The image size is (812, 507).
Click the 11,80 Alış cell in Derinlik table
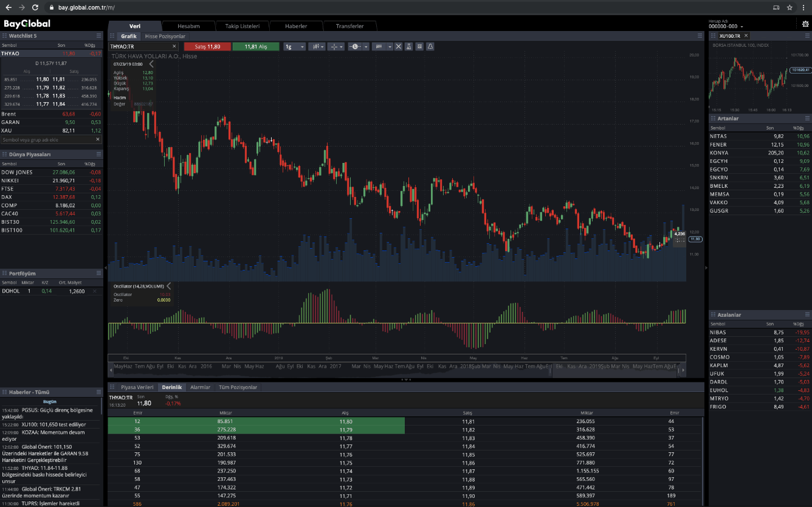(346, 421)
